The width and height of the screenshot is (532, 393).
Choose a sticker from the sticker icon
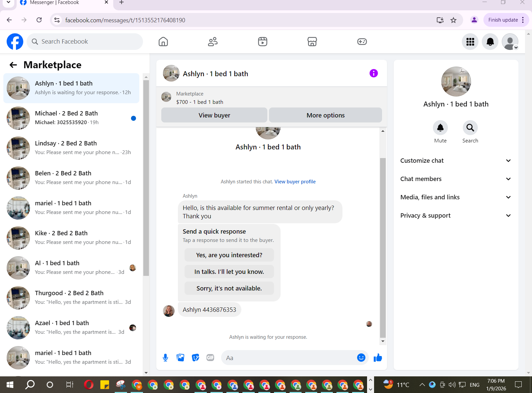point(196,358)
